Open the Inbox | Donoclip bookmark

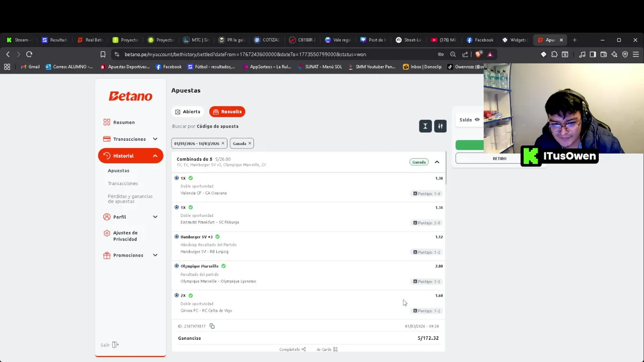pyautogui.click(x=422, y=67)
